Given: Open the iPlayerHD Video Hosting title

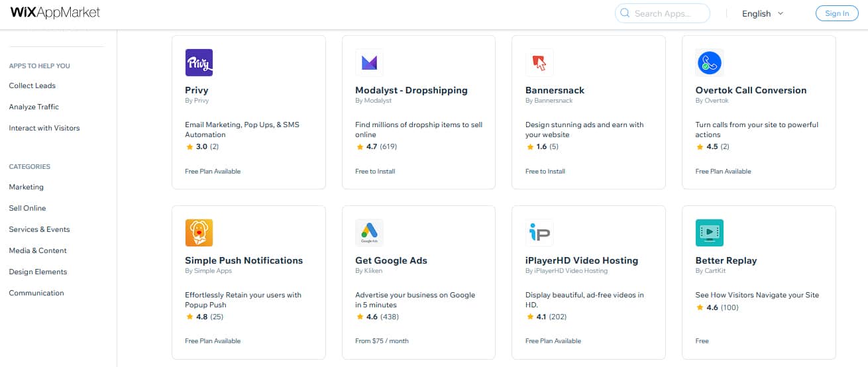Looking at the screenshot, I should pos(582,260).
